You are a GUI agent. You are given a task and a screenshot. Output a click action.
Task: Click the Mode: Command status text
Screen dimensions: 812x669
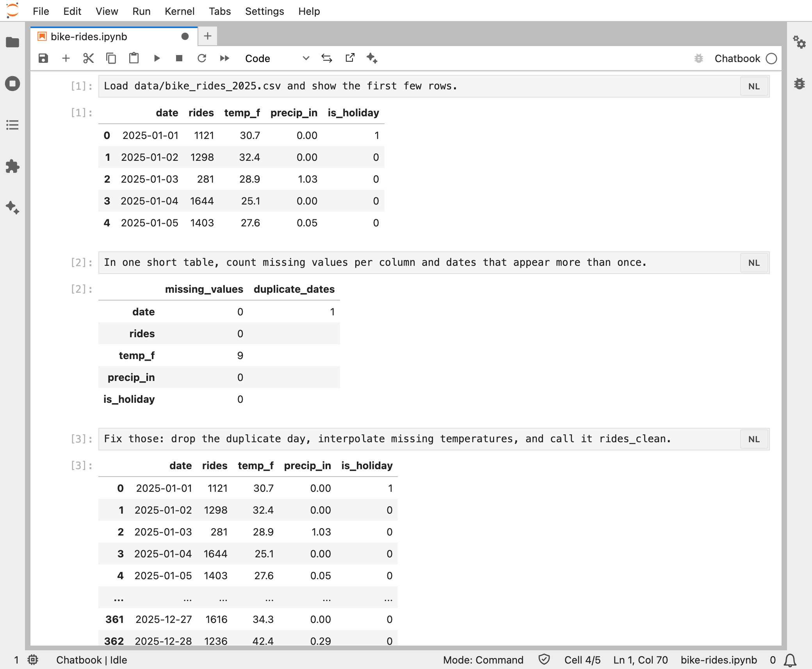[483, 660]
